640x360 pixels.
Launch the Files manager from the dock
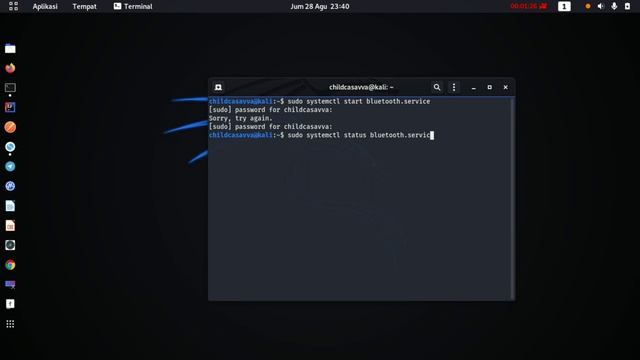point(10,49)
